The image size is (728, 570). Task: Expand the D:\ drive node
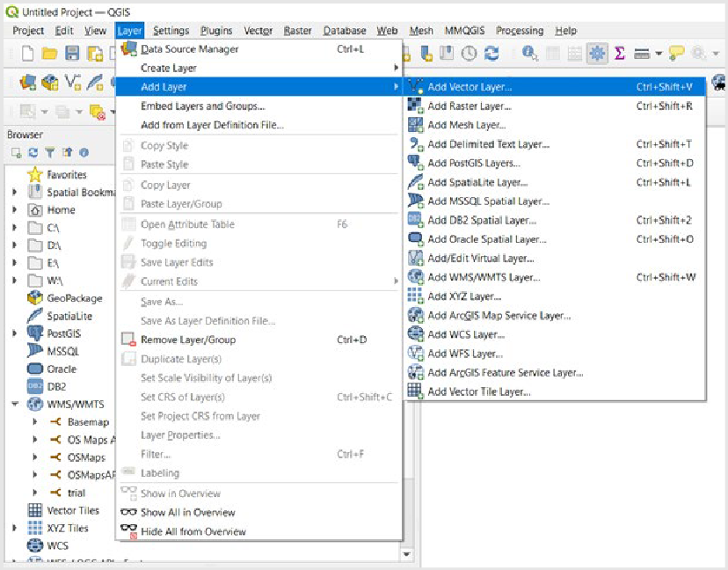point(14,245)
